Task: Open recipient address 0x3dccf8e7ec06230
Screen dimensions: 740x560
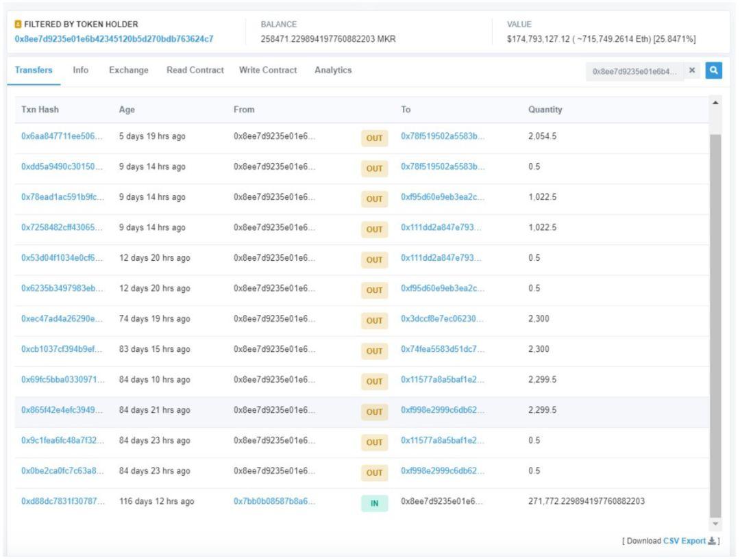Action: (x=442, y=318)
